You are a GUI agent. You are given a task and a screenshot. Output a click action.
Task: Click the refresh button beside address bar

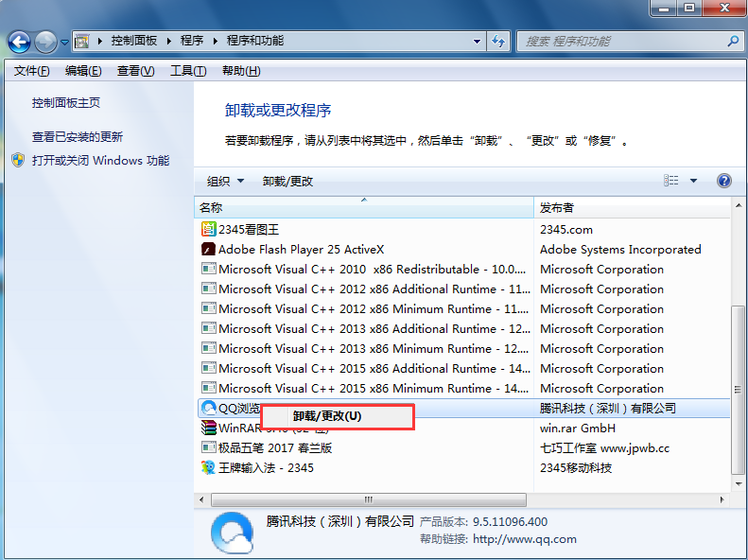pyautogui.click(x=498, y=42)
